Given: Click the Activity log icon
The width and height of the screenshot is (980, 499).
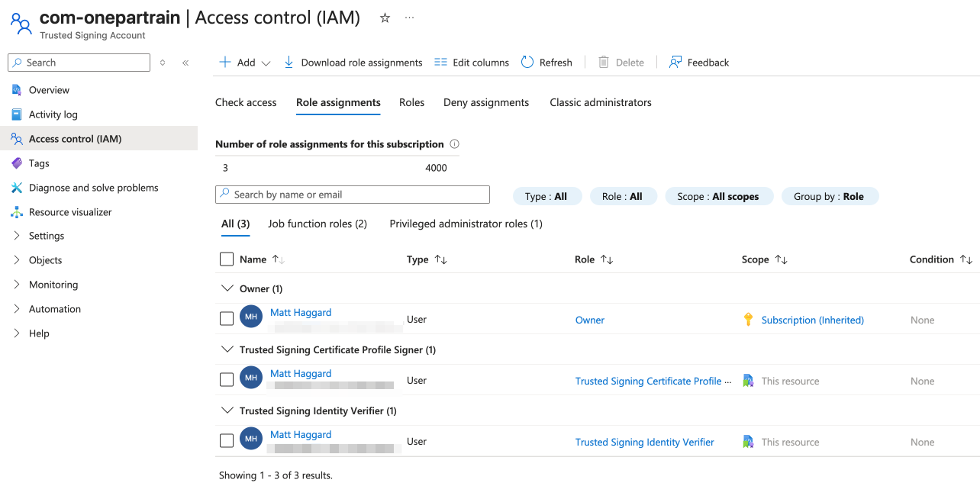Looking at the screenshot, I should tap(17, 114).
